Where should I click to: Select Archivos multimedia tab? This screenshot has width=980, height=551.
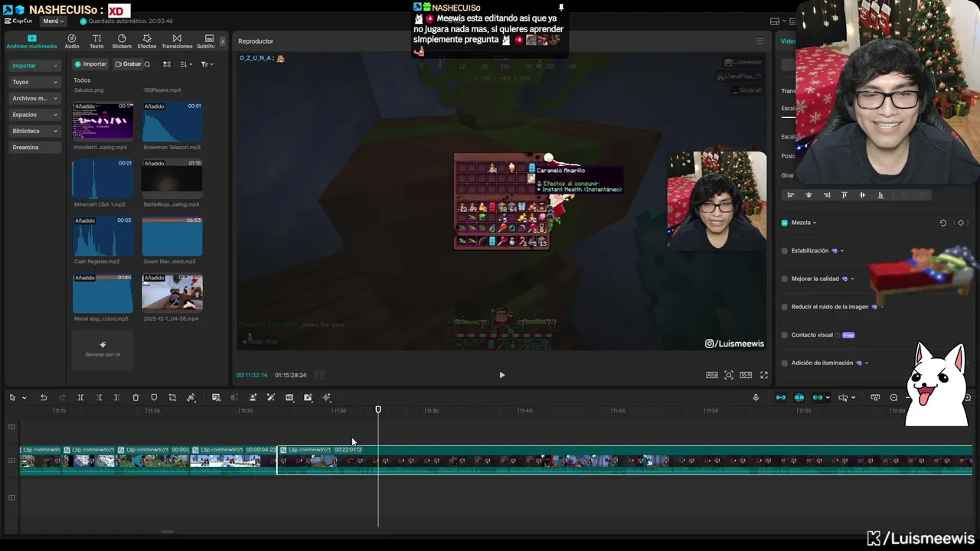pos(31,41)
